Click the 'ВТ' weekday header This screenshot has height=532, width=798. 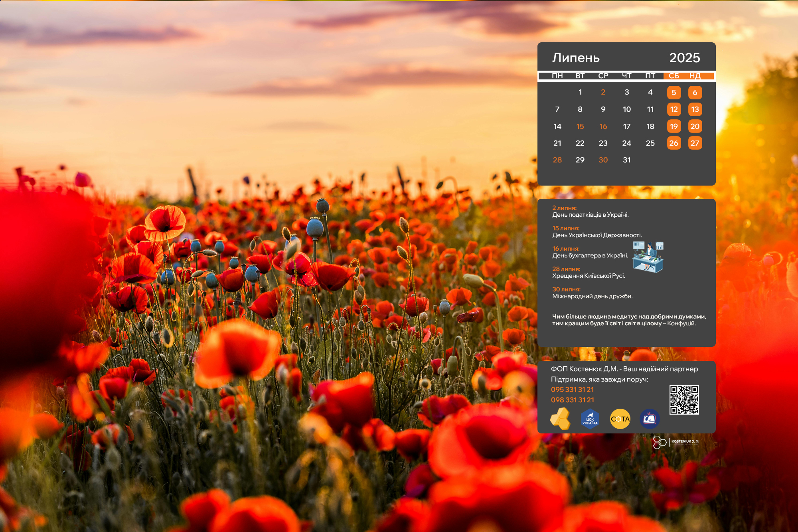pos(580,76)
